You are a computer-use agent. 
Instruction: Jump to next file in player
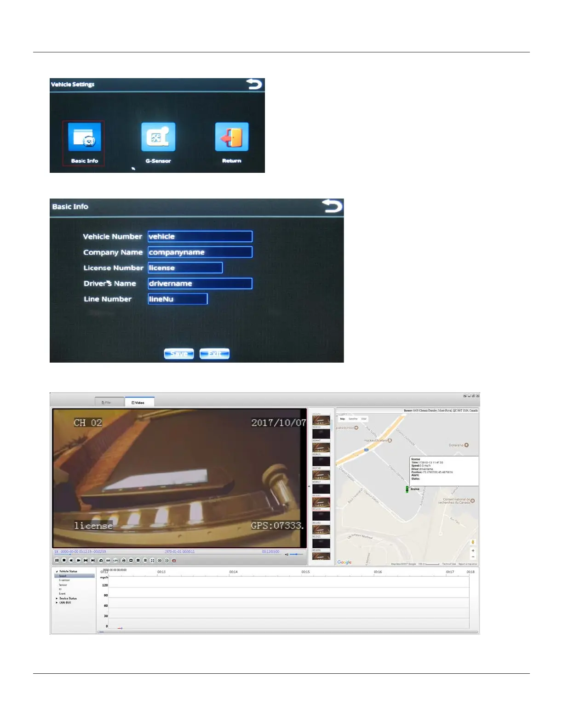click(93, 560)
